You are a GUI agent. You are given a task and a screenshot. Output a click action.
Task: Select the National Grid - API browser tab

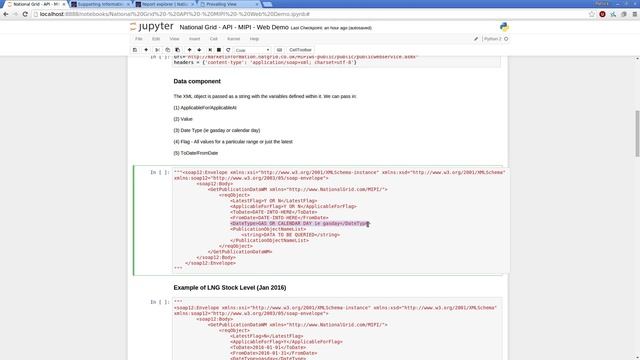point(36,4)
